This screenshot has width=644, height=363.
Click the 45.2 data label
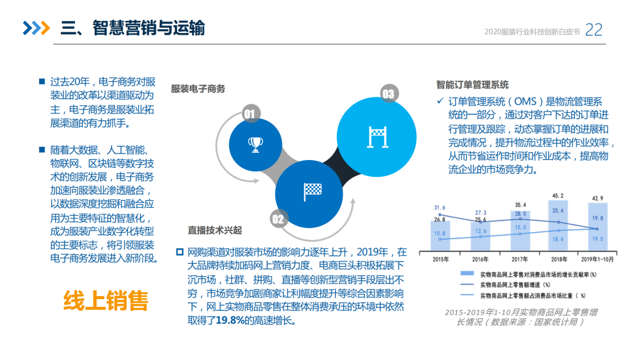(558, 196)
